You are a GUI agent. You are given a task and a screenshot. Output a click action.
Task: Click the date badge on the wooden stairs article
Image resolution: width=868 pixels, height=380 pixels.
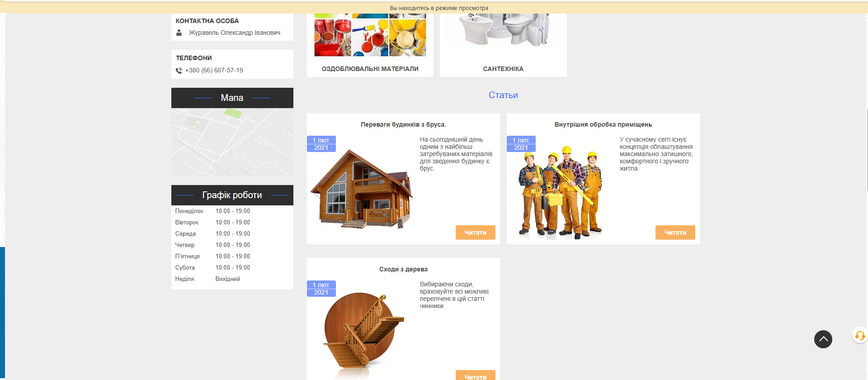tap(321, 289)
